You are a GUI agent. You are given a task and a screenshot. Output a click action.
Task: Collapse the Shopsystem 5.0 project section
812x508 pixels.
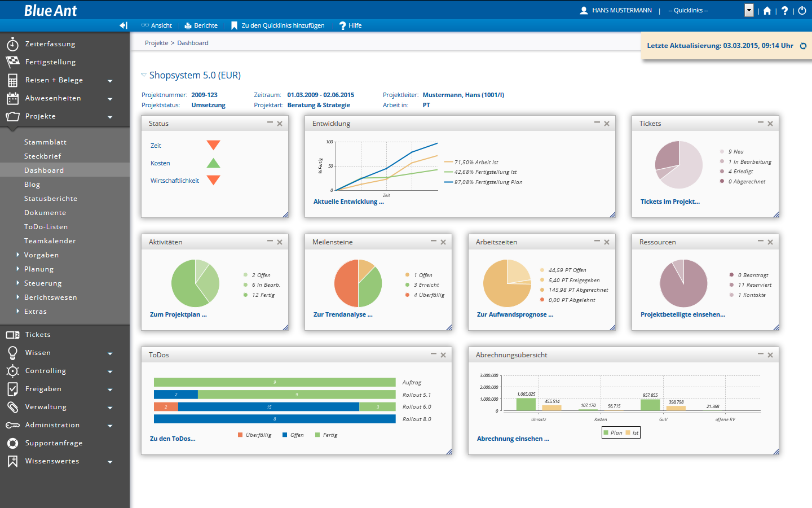point(144,75)
